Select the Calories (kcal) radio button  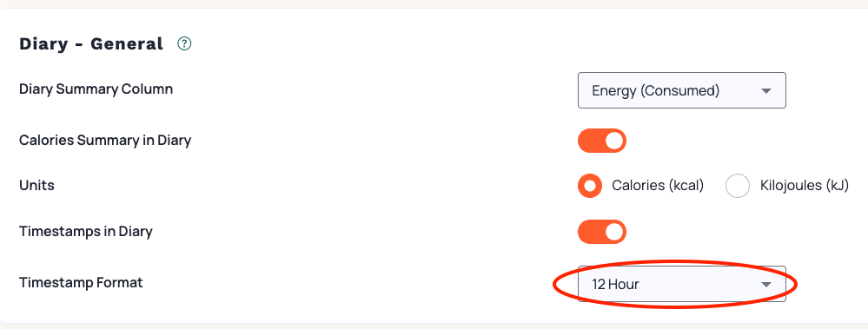pyautogui.click(x=590, y=186)
